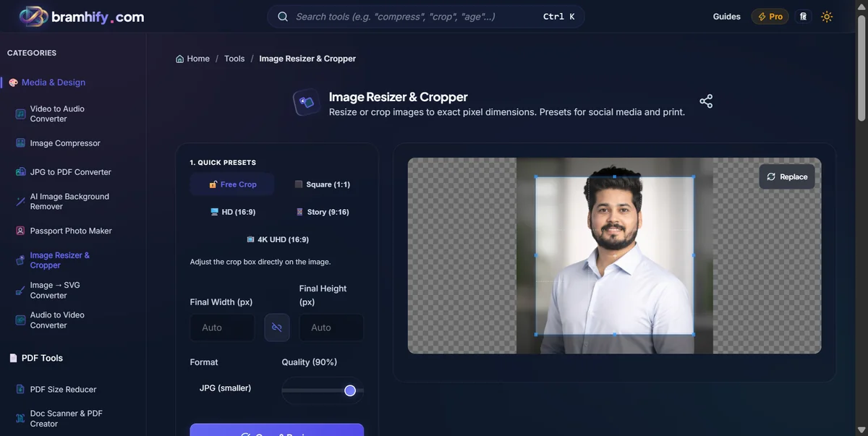Open PDF Size Reducer
This screenshot has height=436, width=868.
coord(63,389)
